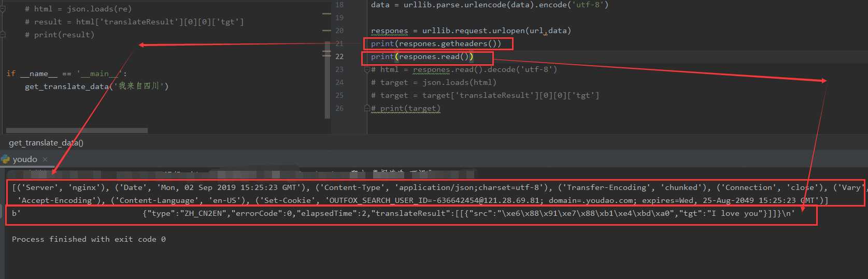Click the Python icon on youdo tab

[x=6, y=159]
